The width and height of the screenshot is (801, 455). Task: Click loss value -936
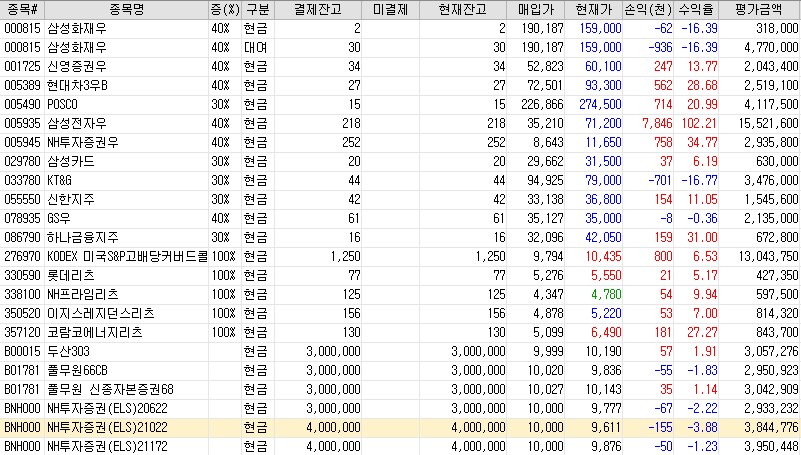661,47
